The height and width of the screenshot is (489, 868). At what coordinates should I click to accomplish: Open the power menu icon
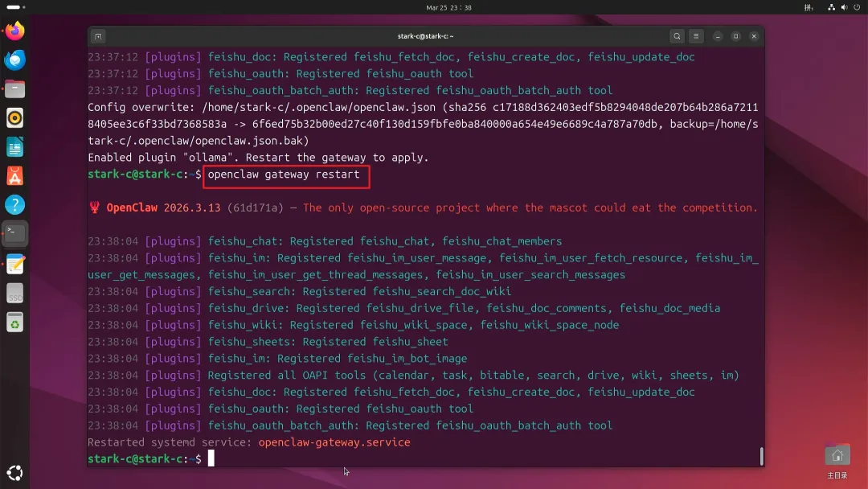click(857, 8)
